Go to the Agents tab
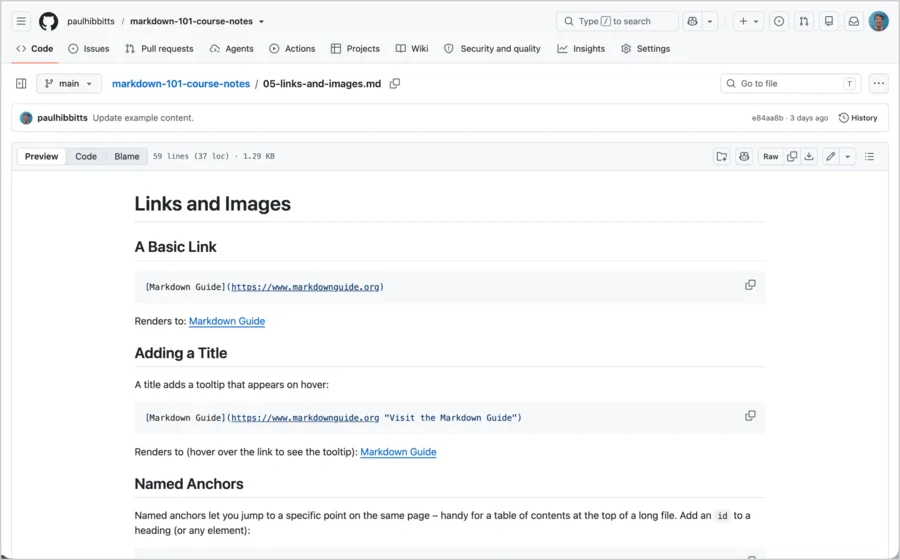Screen dimensions: 900x560 point(231,49)
